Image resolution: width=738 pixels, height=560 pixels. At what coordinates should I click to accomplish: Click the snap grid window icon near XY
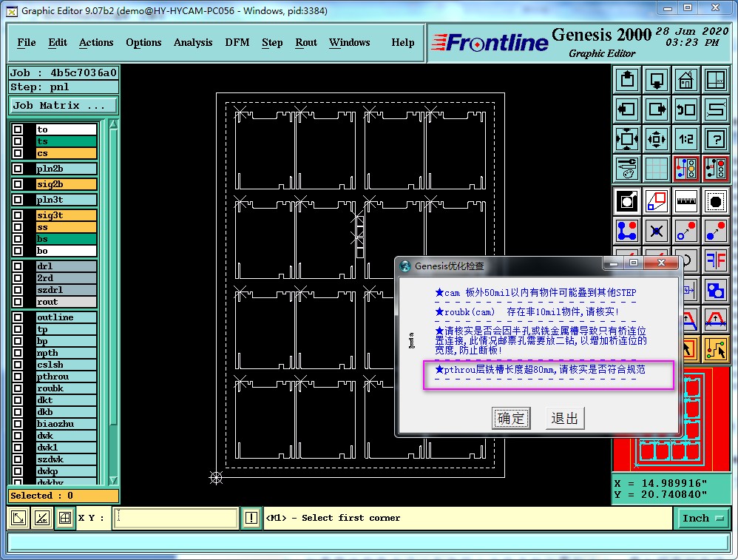(x=65, y=518)
